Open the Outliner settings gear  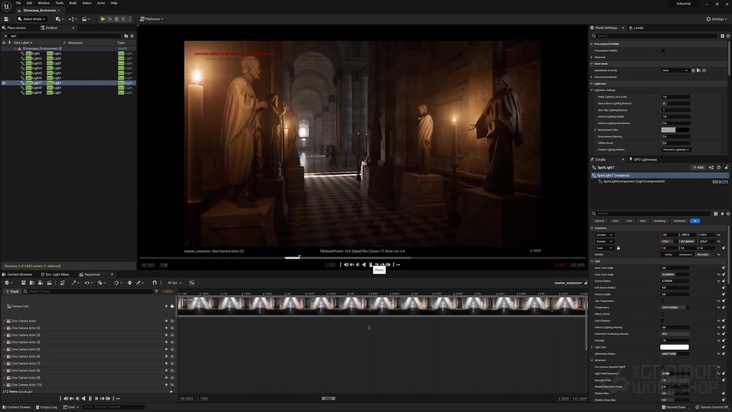132,36
